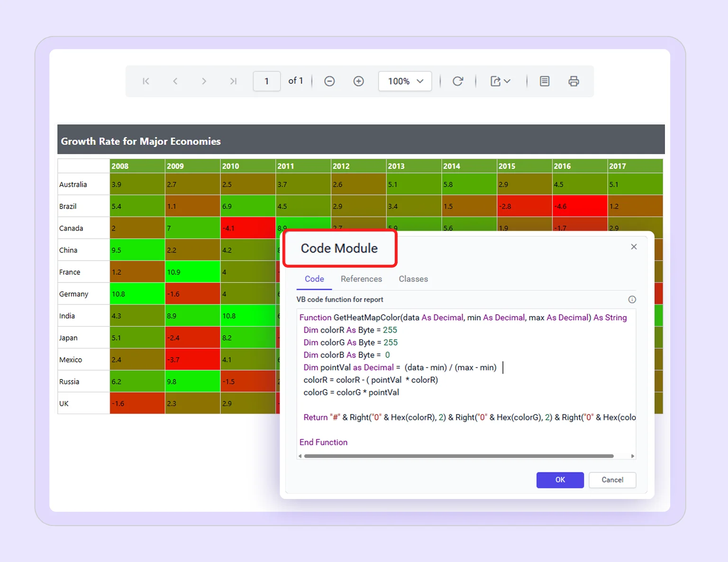This screenshot has height=562, width=728.
Task: Go to the first page
Action: [x=146, y=81]
